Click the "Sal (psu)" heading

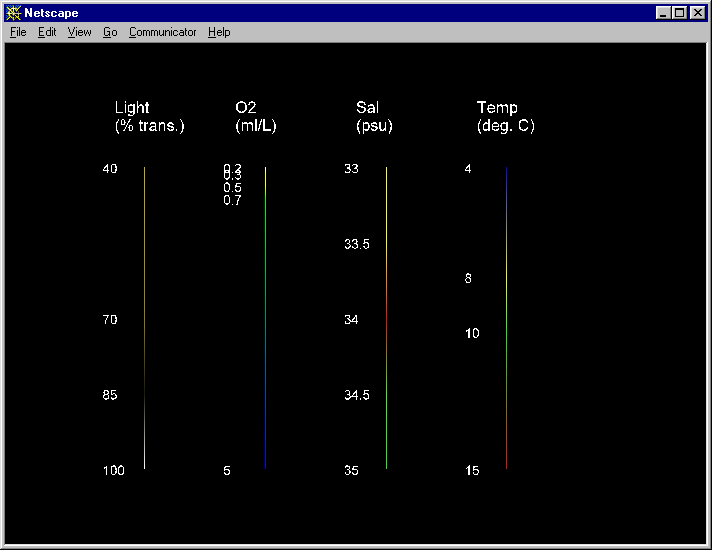[374, 117]
